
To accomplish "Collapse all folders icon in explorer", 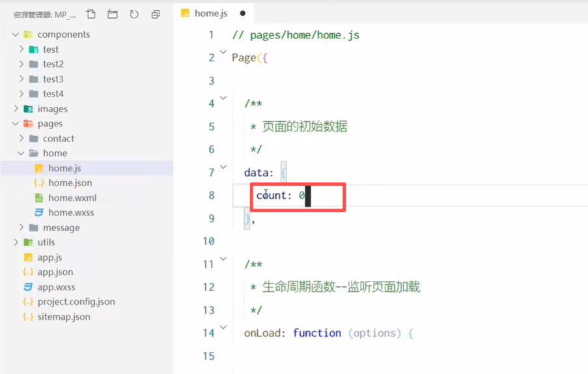I will (x=156, y=14).
